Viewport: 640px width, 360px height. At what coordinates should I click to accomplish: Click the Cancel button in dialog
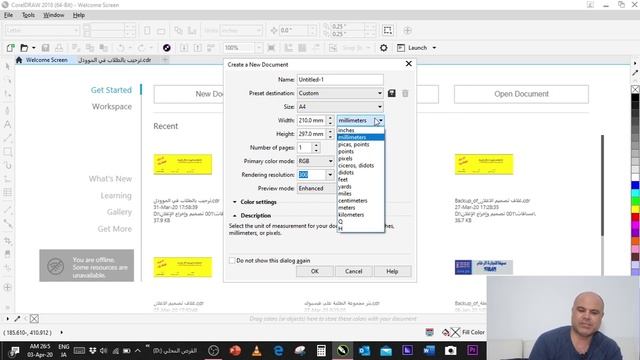353,271
